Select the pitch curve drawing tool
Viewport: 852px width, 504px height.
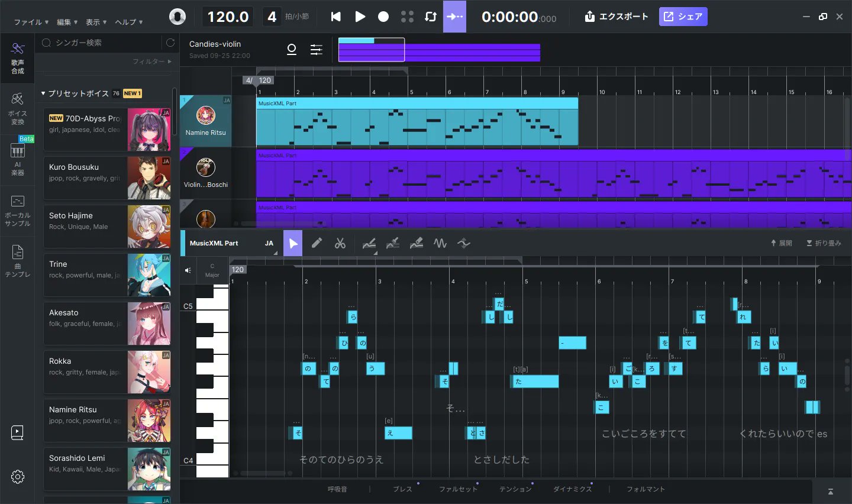click(x=369, y=243)
